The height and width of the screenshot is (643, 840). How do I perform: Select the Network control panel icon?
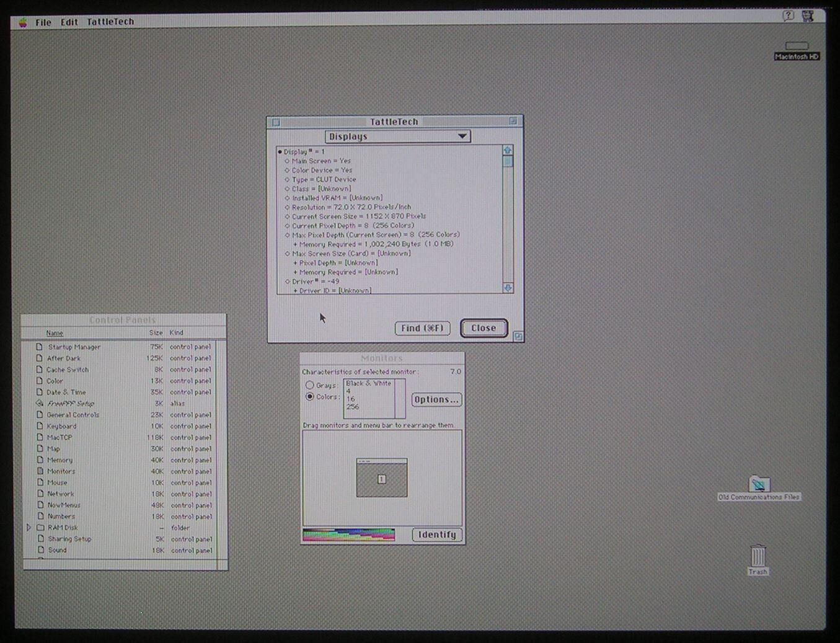[40, 494]
